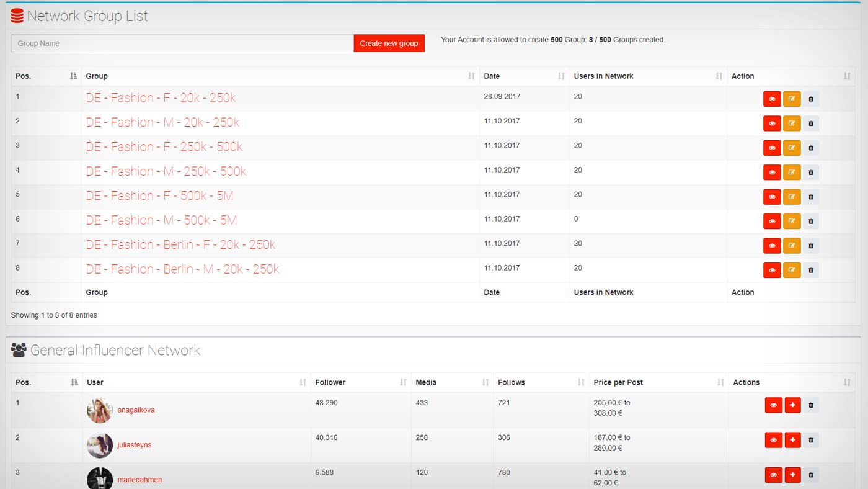Viewport: 868px width, 489px height.
Task: Sort influencer table by Media column
Action: pos(452,382)
